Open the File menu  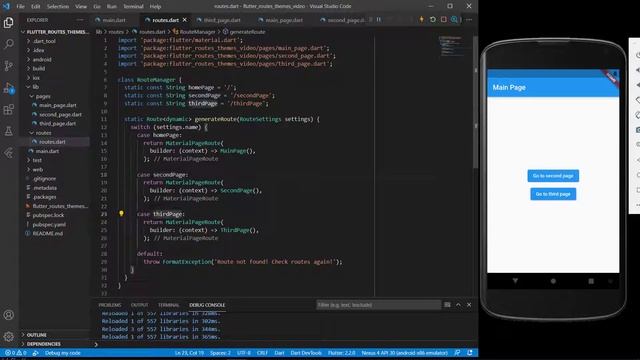tap(20, 7)
